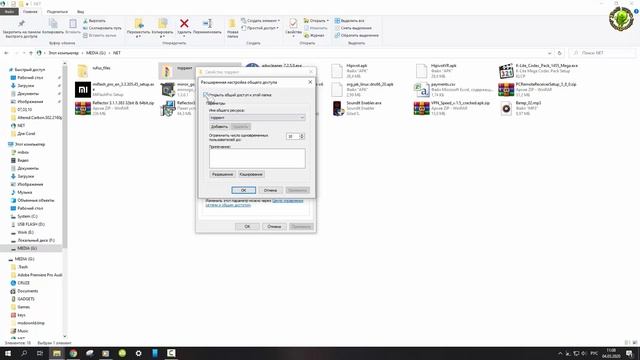Image resolution: width=640 pixels, height=360 pixels.
Task: Click the red X Delete icon
Action: point(184,24)
